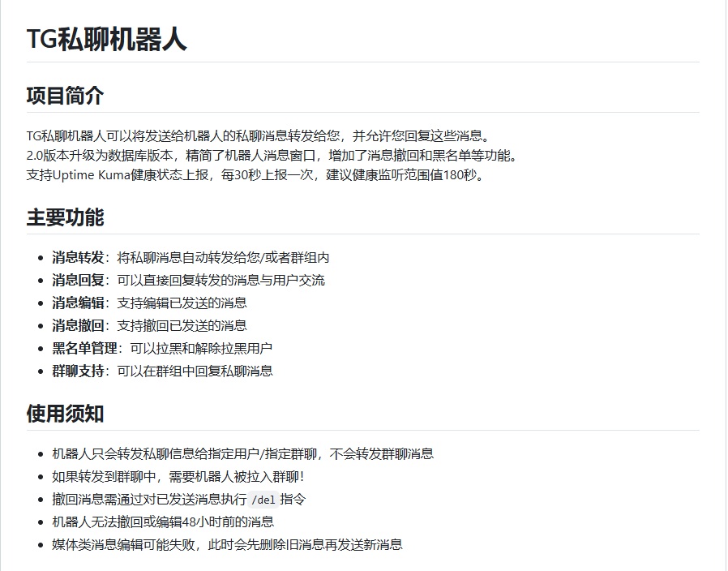The image size is (728, 571).
Task: Click the bold 消息转发 feature label
Action: (78, 258)
